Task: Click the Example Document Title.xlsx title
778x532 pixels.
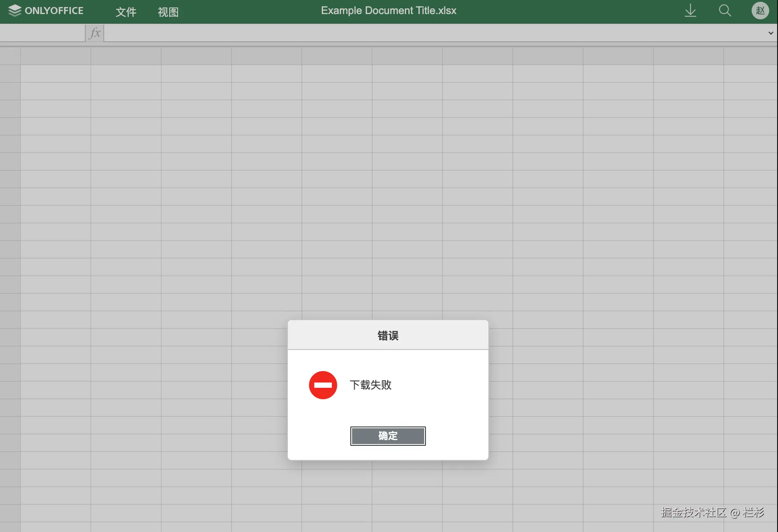Action: point(389,11)
